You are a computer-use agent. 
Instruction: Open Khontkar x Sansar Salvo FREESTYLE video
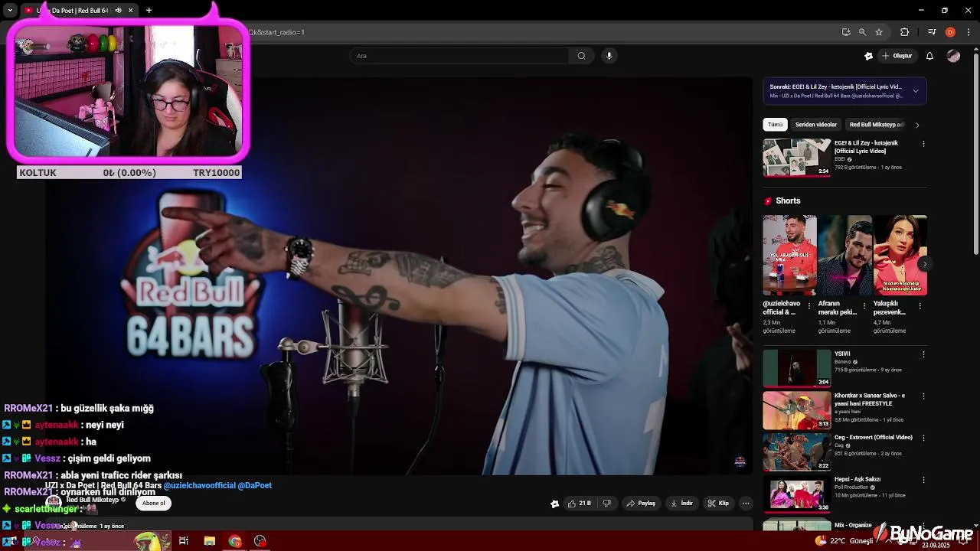click(796, 410)
